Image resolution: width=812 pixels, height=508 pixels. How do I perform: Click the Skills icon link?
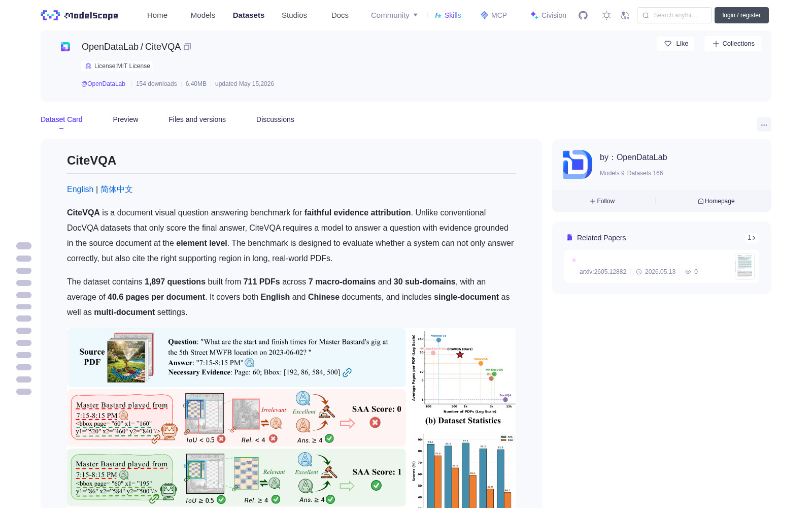tap(448, 15)
